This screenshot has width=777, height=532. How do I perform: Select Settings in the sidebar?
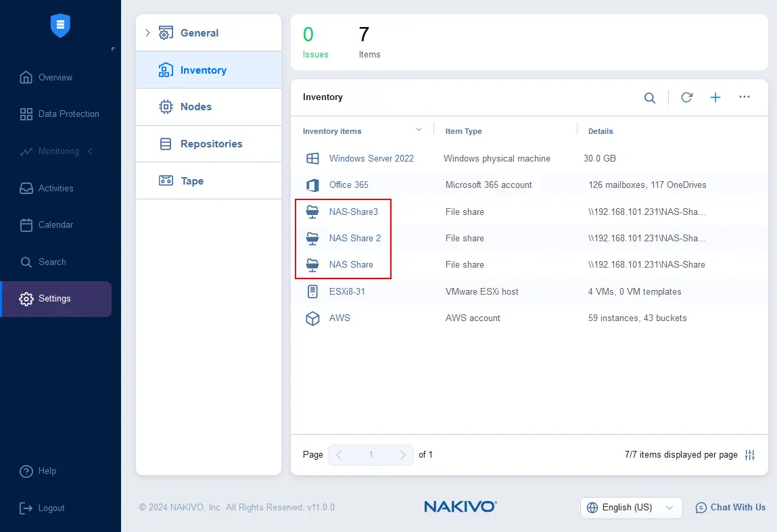57,299
